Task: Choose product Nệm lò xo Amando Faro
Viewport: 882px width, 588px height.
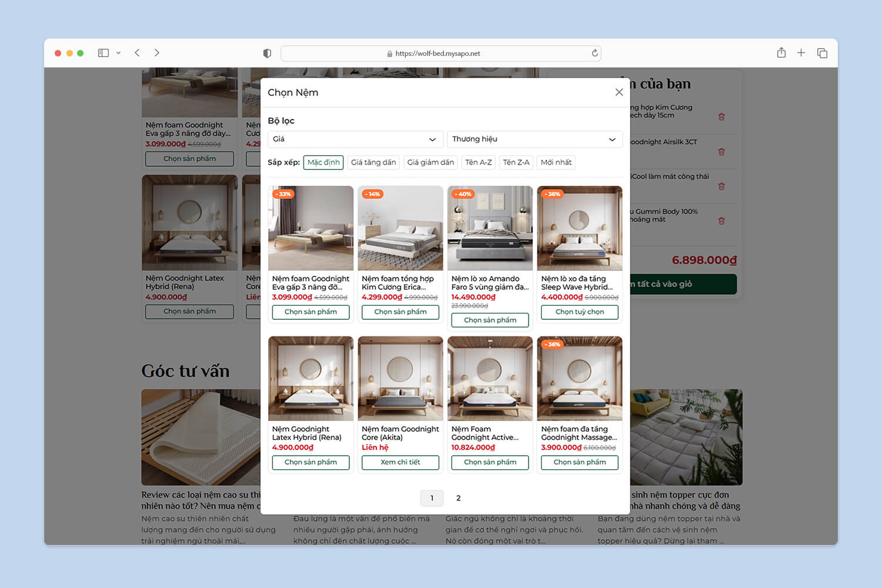Action: (490, 320)
